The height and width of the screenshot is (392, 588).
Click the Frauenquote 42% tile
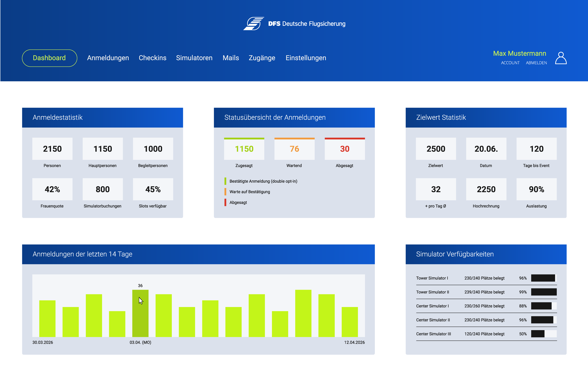click(52, 189)
